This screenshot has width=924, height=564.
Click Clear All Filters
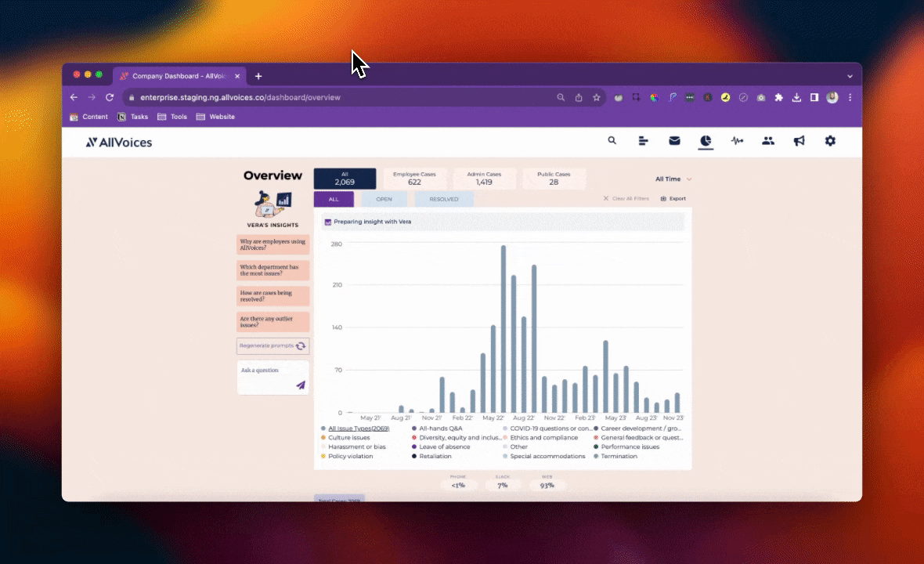626,199
